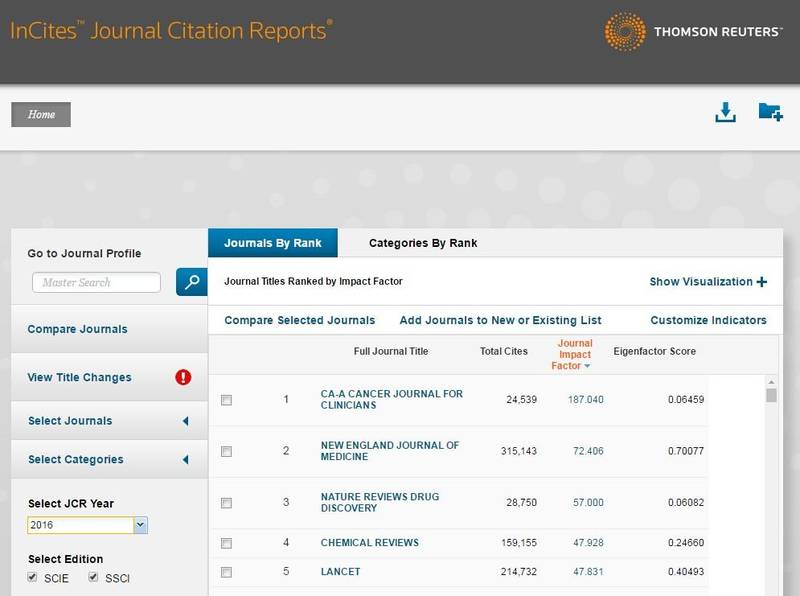Open View Title Changes link
Image resolution: width=800 pixels, height=596 pixels.
tap(80, 377)
